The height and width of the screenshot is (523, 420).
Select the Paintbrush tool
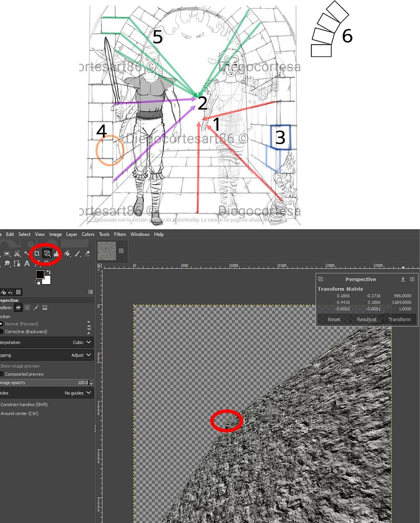(x=77, y=253)
